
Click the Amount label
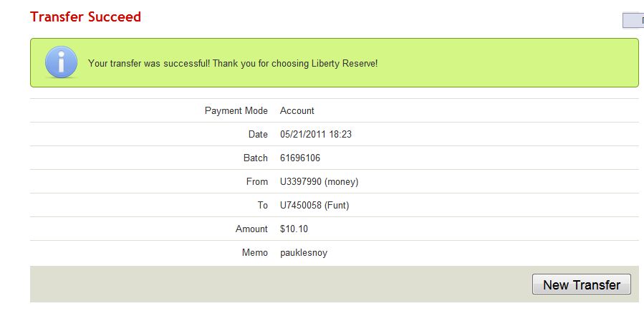click(x=251, y=229)
